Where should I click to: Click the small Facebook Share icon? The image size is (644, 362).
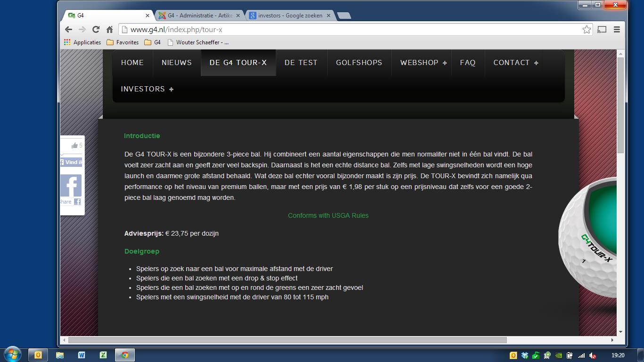coord(77,202)
